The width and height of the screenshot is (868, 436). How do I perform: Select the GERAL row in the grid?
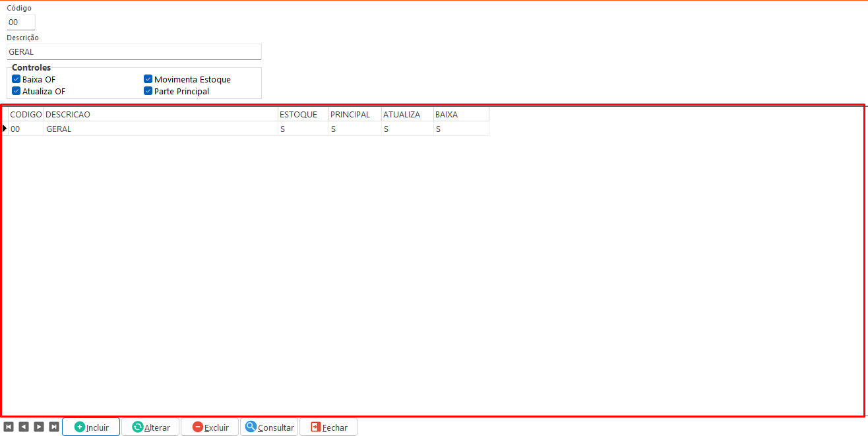(x=160, y=129)
